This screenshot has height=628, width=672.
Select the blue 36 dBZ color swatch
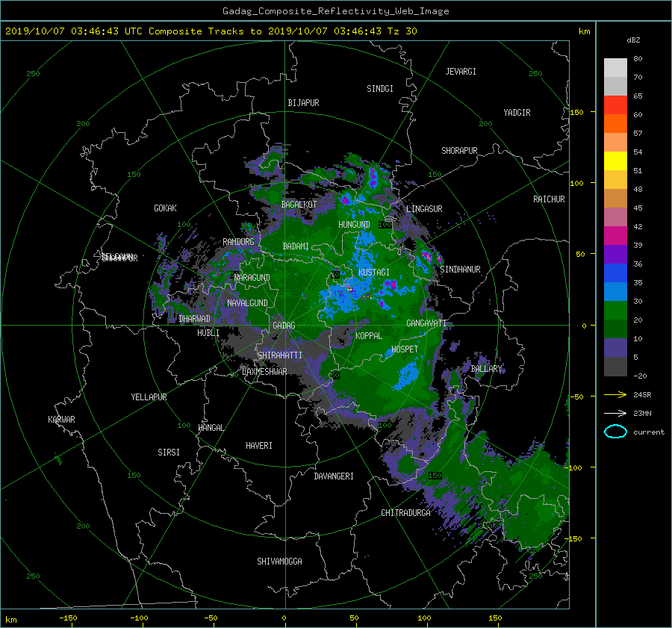pyautogui.click(x=615, y=273)
